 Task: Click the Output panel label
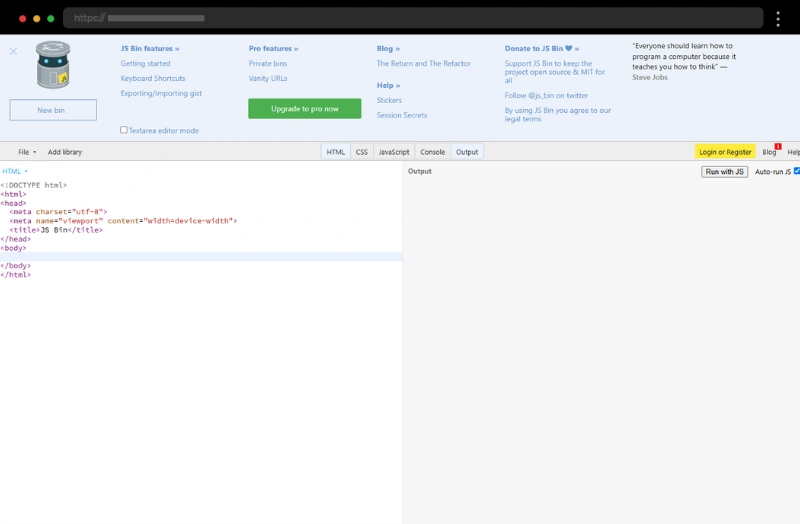(420, 171)
